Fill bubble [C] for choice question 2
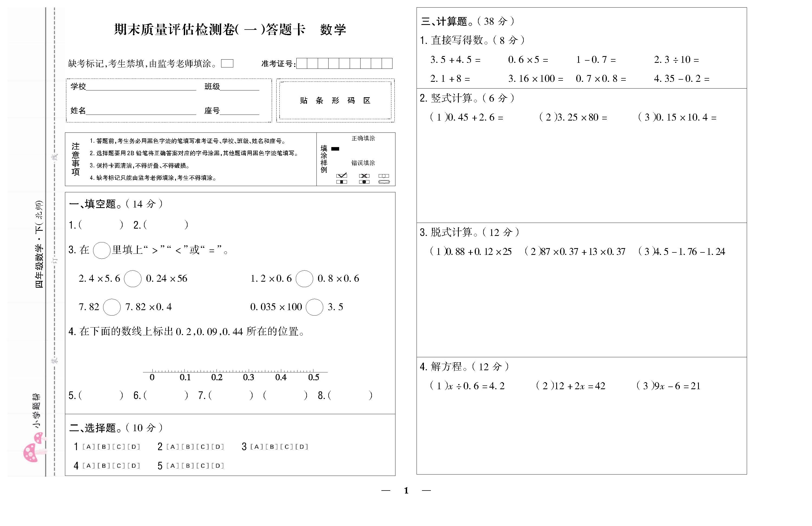This screenshot has height=526, width=812. click(x=203, y=447)
